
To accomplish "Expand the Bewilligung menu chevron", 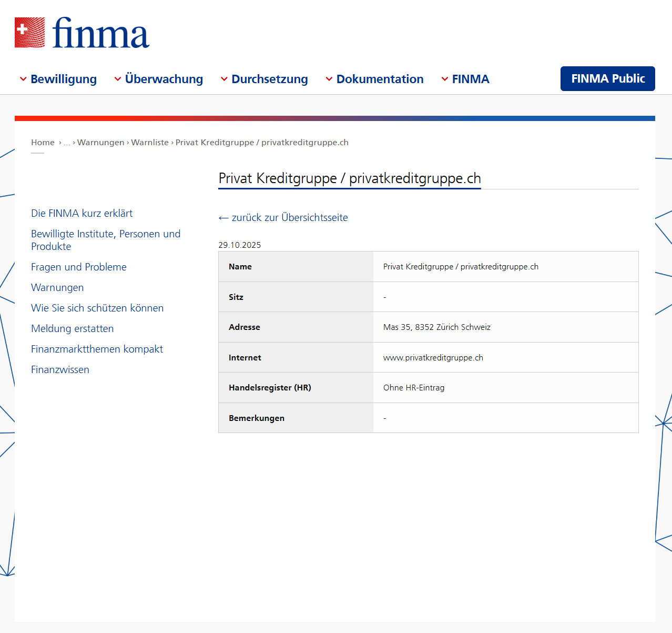I will point(23,79).
